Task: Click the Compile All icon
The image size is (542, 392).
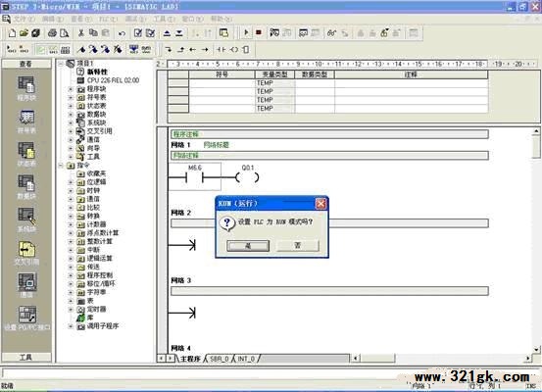Action: coord(150,33)
